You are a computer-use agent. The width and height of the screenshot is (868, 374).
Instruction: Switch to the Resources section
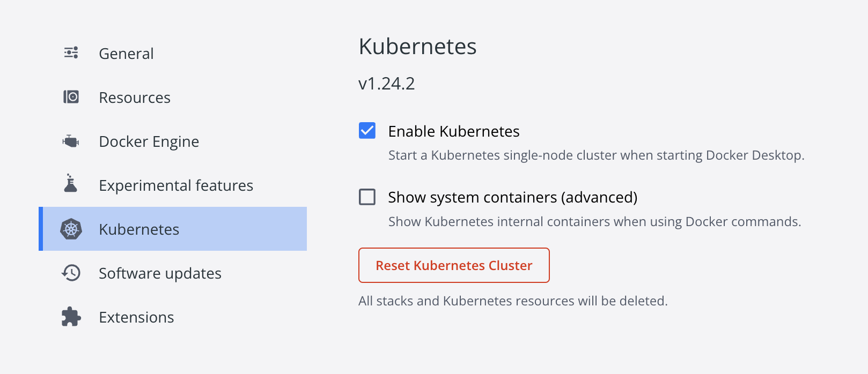coord(135,97)
